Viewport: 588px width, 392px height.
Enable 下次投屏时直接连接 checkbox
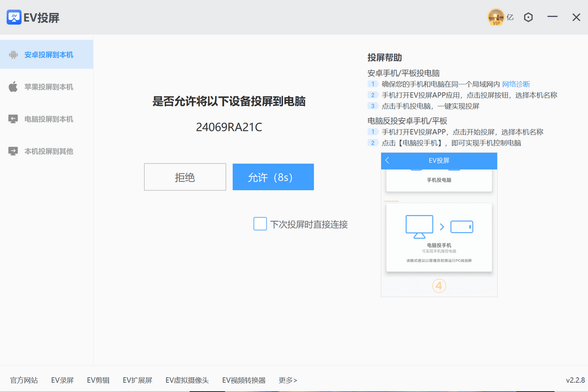tap(260, 224)
